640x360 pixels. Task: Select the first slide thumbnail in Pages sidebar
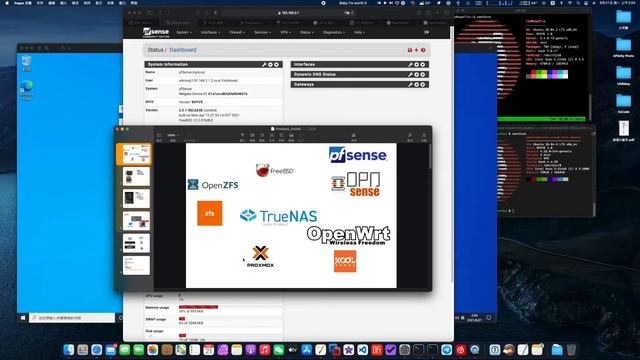pyautogui.click(x=136, y=154)
